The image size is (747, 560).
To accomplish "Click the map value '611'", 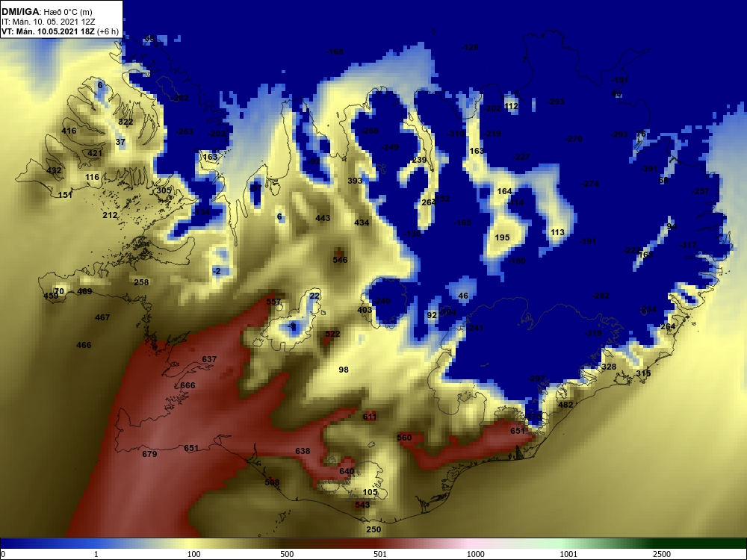I will (x=370, y=417).
